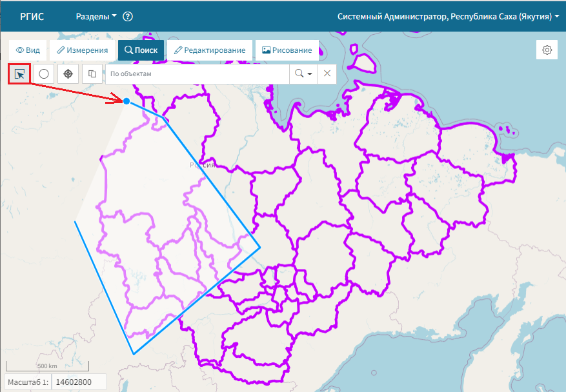The height and width of the screenshot is (392, 566).
Task: Click the По объектам search field
Action: (197, 73)
